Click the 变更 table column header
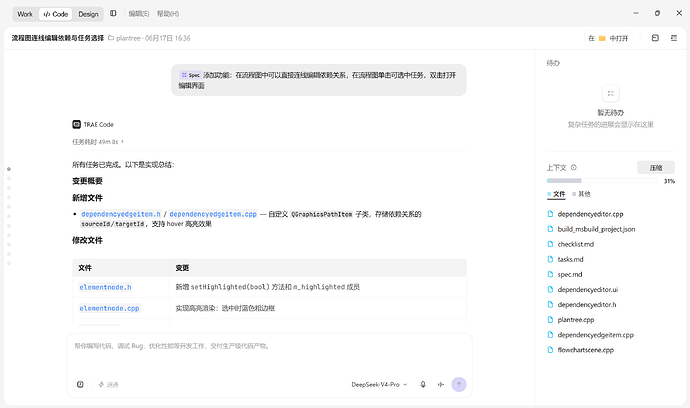Image resolution: width=690 pixels, height=408 pixels. click(182, 268)
